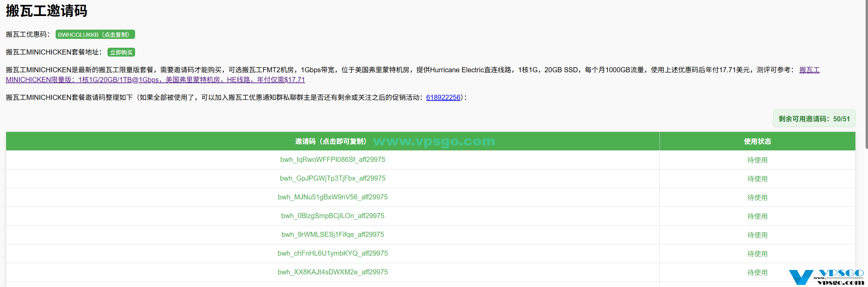Open the 搬瓦工 MINICHICKEN限量版 review link
Screen dimensions: 868x287
point(155,79)
